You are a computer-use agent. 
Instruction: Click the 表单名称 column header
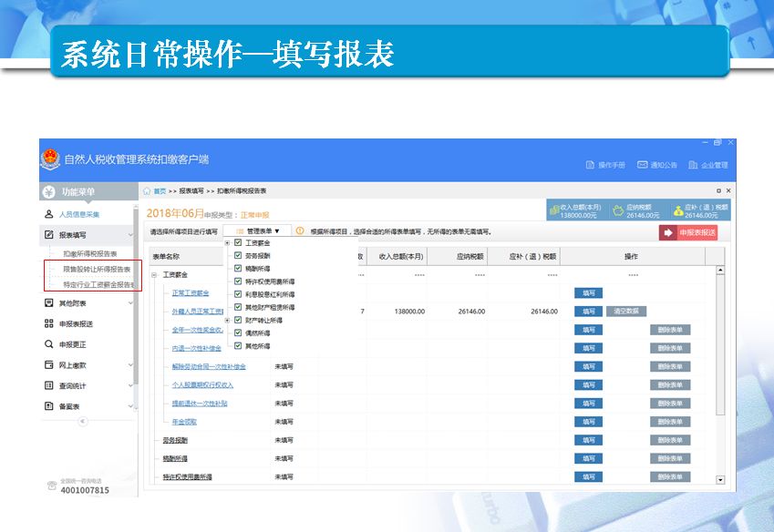pyautogui.click(x=166, y=256)
